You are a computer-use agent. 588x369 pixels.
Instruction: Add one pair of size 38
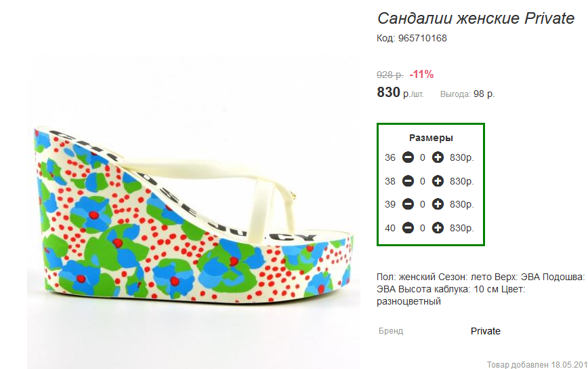tap(438, 181)
